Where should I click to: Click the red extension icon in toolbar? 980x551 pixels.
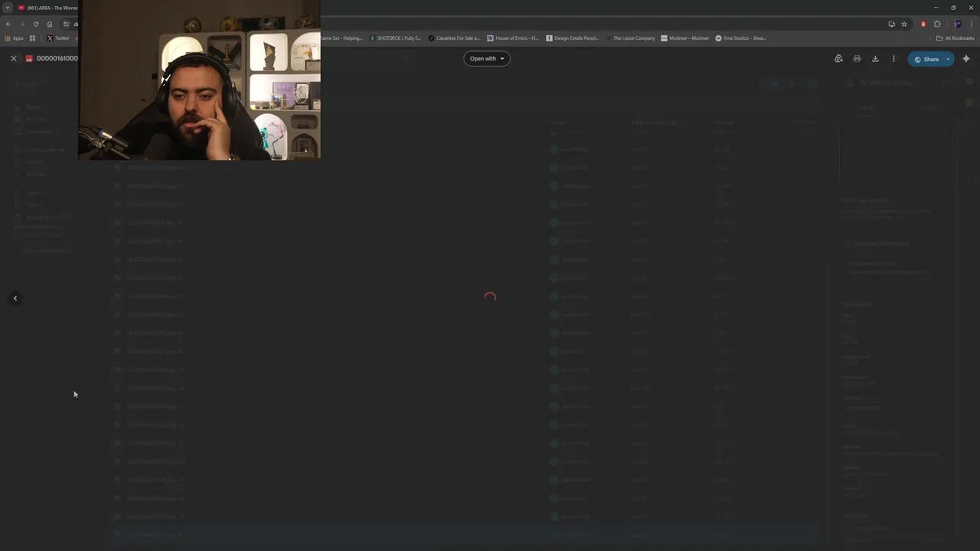[x=923, y=24]
